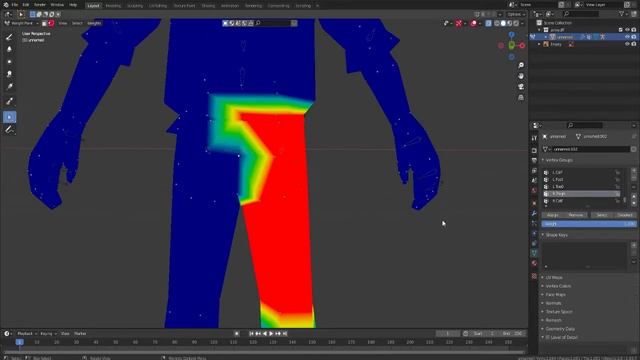This screenshot has width=640, height=360.
Task: Open the File menu
Action: 15,5
